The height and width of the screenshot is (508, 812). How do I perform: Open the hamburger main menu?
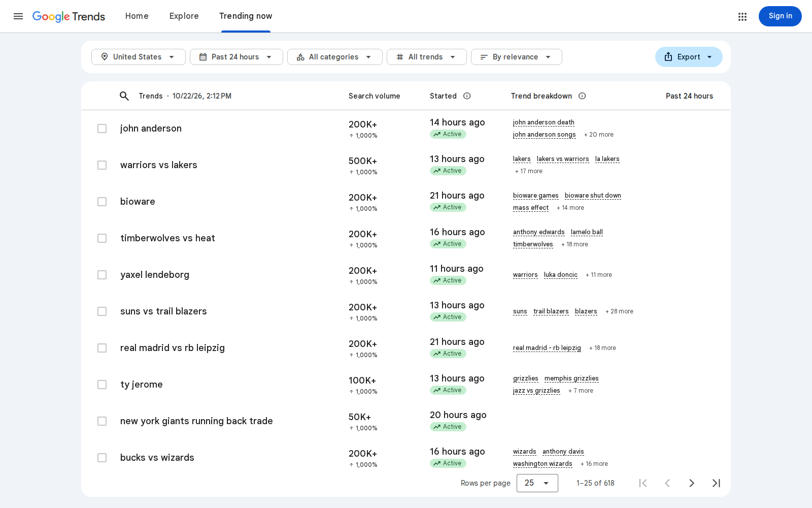[18, 16]
